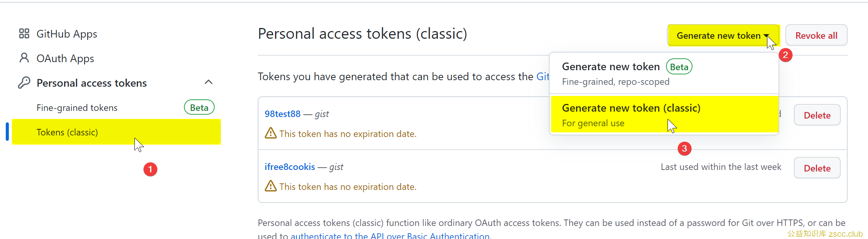Delete the ifree8cookis token
868x239 pixels.
pos(817,168)
